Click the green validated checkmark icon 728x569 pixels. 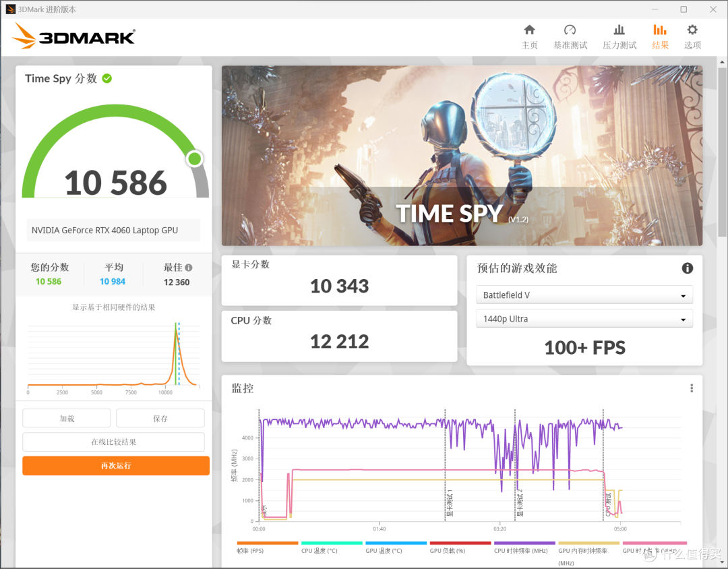click(x=107, y=78)
